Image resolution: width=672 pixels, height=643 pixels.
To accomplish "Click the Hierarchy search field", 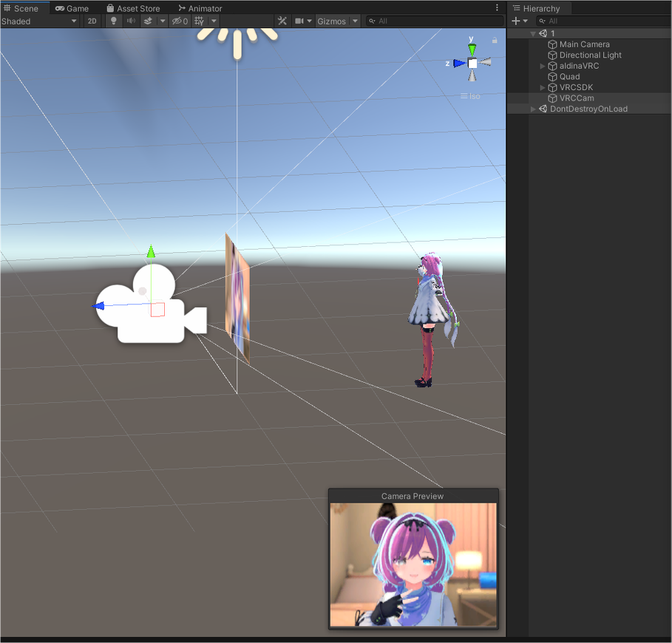I will pos(604,21).
